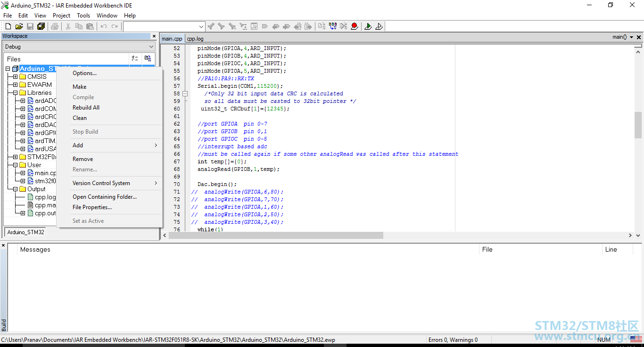Open the Find dialog from the toolbar

pyautogui.click(x=232, y=26)
